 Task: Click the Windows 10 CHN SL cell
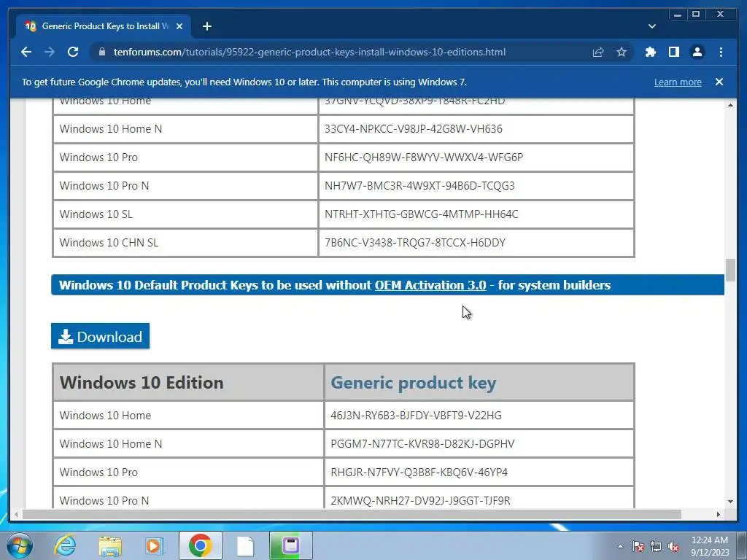tap(185, 243)
